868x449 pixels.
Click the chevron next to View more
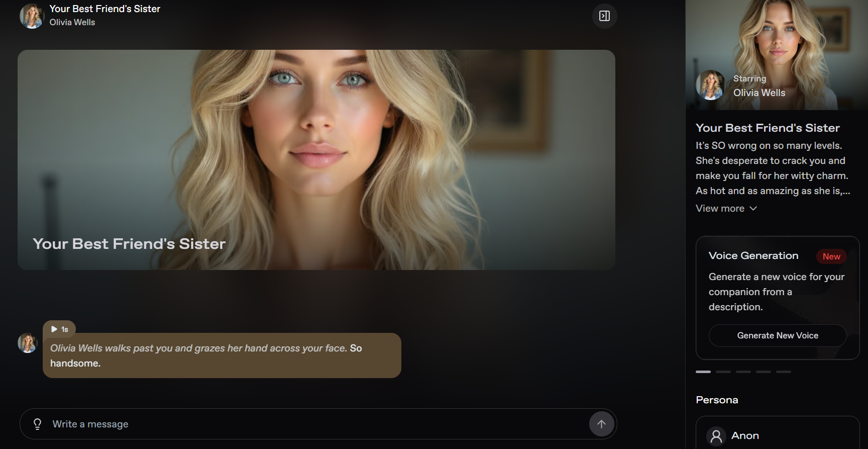pyautogui.click(x=753, y=208)
